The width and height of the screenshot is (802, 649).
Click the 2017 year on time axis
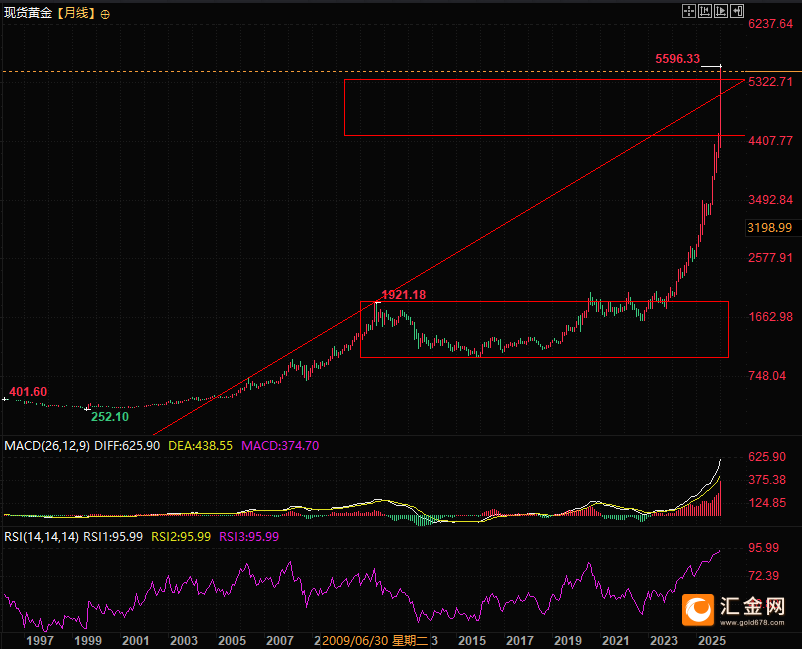(x=520, y=641)
